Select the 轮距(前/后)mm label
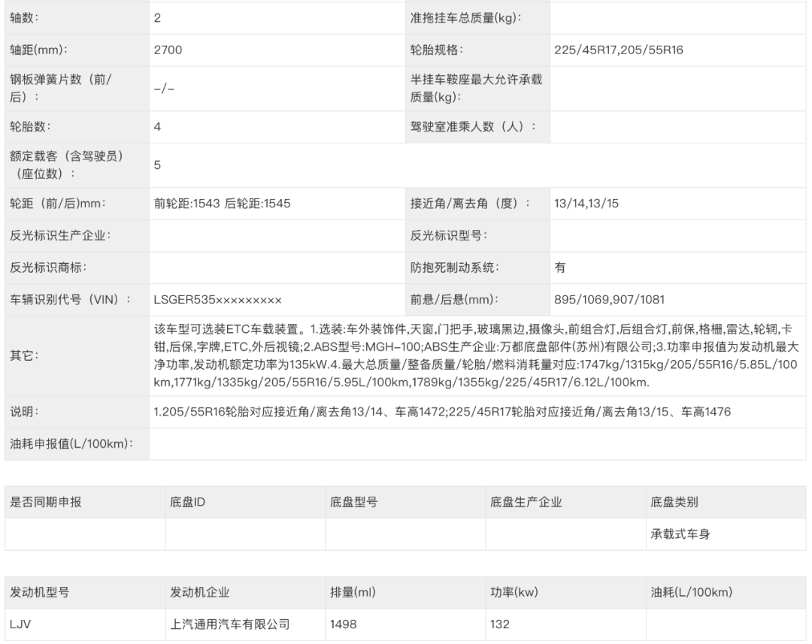This screenshot has height=644, width=812. click(x=57, y=204)
